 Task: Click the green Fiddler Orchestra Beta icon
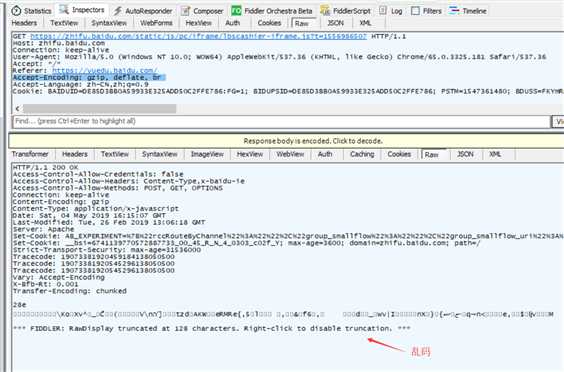coord(236,11)
